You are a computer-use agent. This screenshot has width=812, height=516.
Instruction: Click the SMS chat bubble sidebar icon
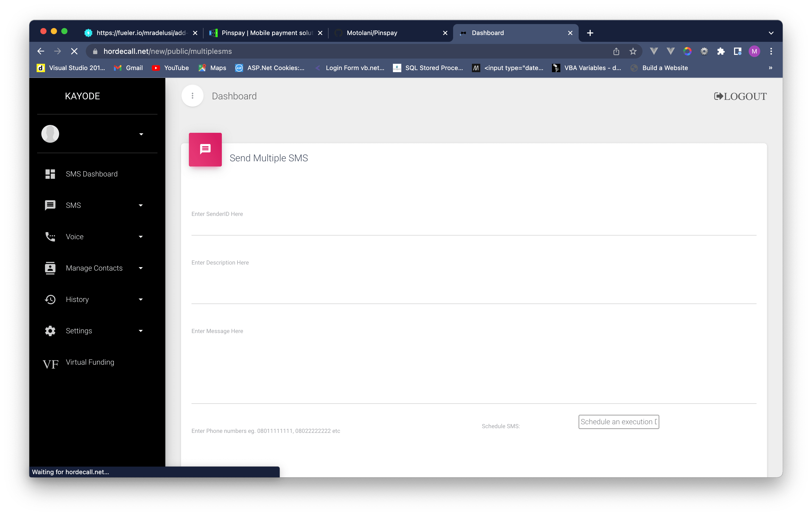coord(50,205)
